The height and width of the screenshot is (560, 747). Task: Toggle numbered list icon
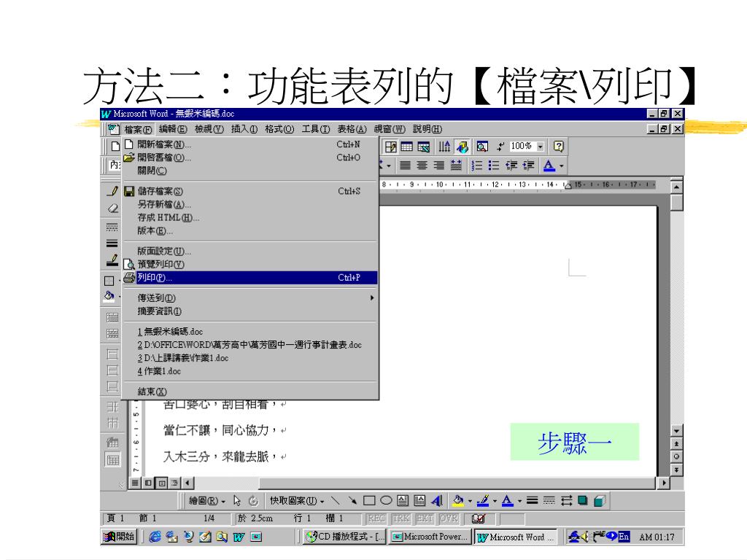tap(476, 166)
